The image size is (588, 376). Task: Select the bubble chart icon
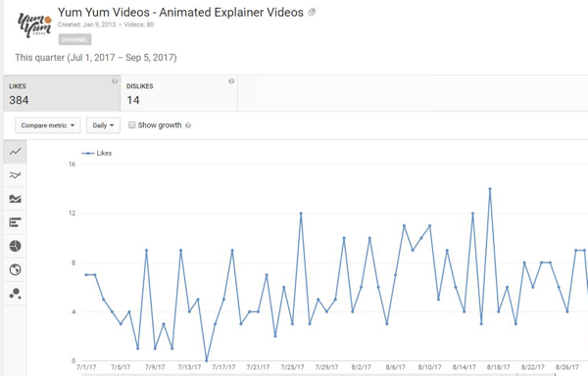coord(15,293)
